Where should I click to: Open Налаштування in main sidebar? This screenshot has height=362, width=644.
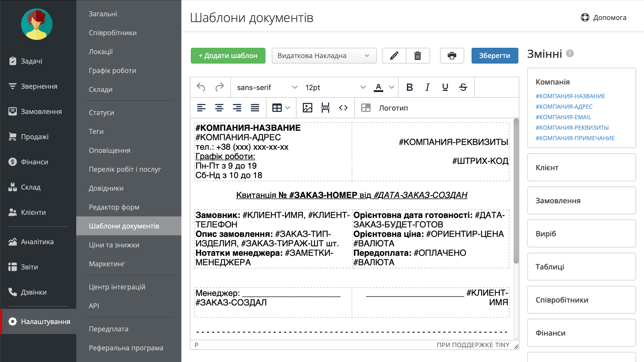click(x=38, y=322)
